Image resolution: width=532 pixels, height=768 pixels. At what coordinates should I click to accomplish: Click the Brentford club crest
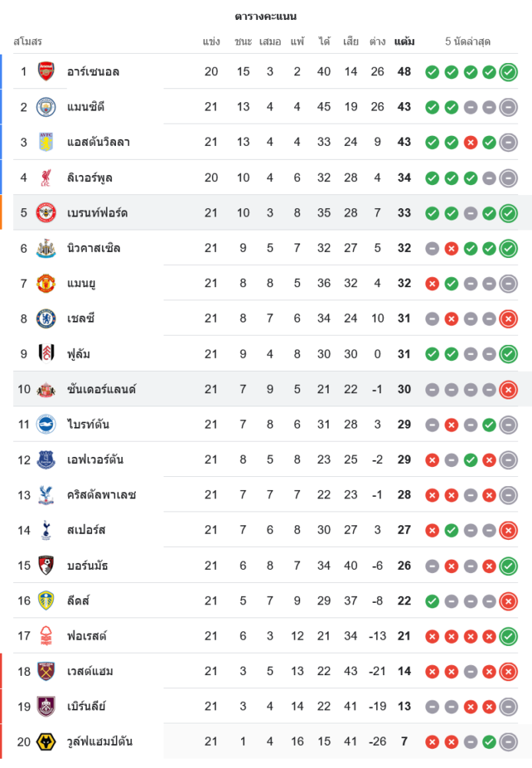47,213
